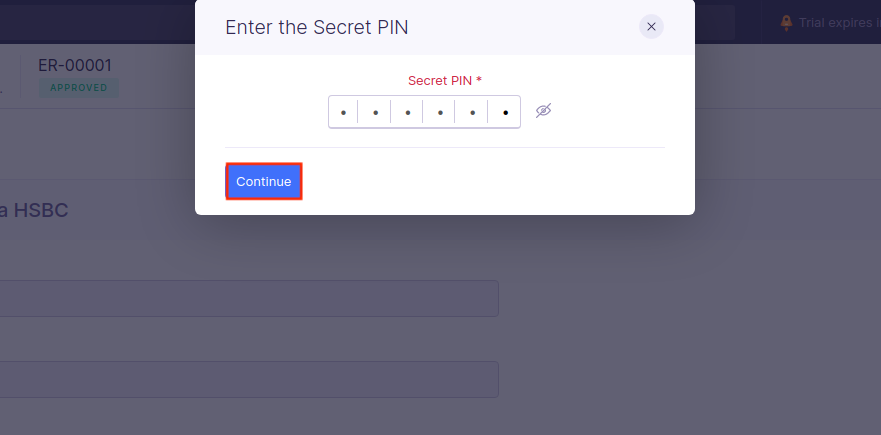This screenshot has width=881, height=435.
Task: Click the HSBC heading behind the dialog
Action: pyautogui.click(x=40, y=210)
